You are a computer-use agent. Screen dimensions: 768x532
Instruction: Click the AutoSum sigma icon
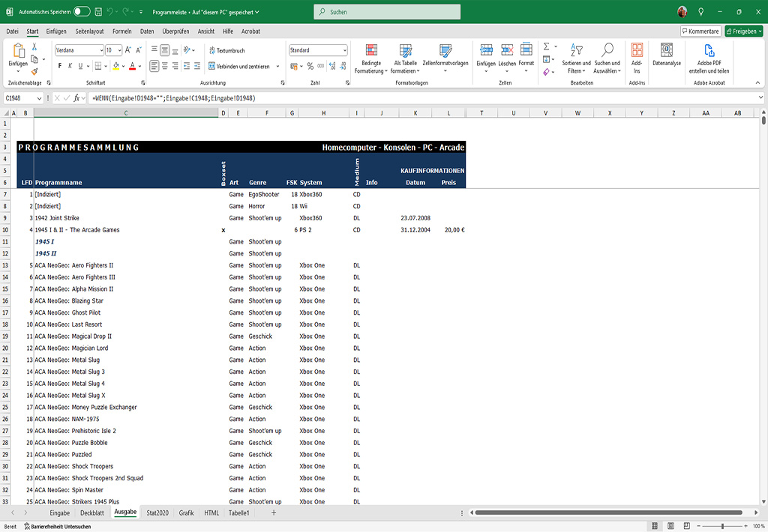546,46
